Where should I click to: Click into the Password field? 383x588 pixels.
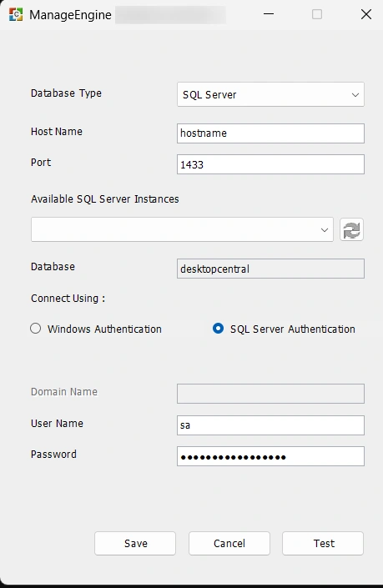point(270,456)
